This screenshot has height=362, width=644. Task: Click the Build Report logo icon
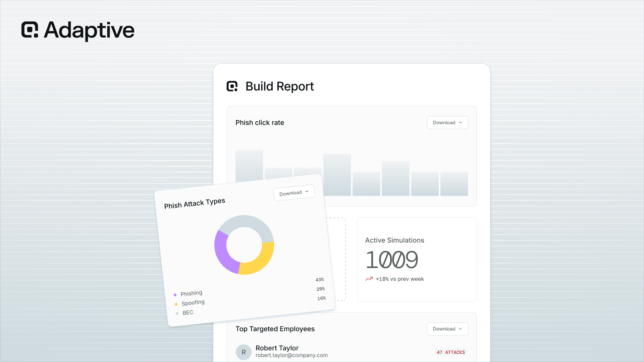[232, 86]
